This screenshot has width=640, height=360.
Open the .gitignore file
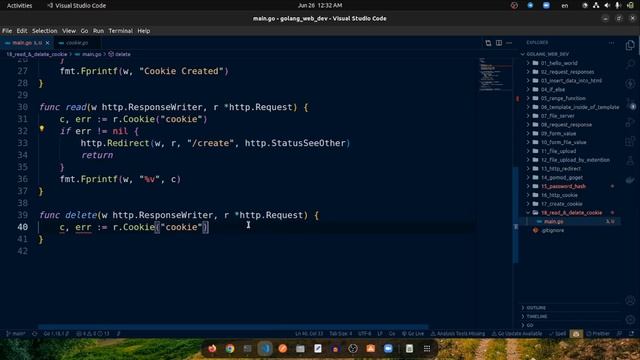[553, 230]
